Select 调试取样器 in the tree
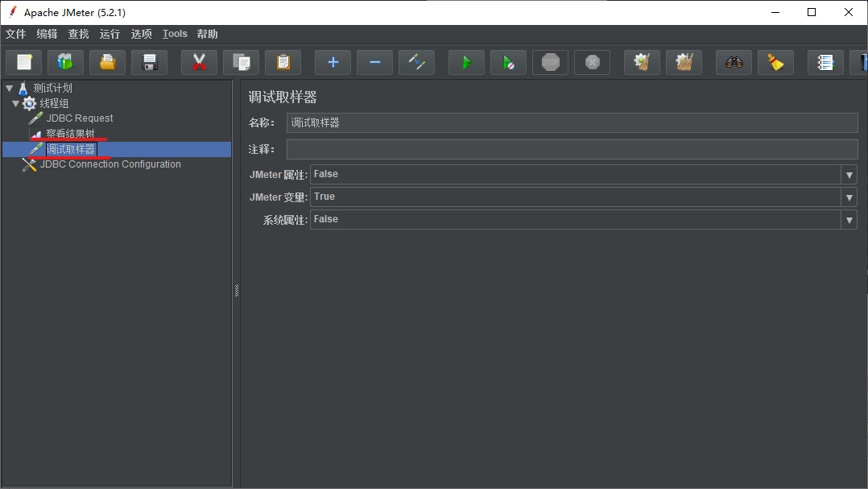Image resolution: width=868 pixels, height=489 pixels. click(71, 149)
